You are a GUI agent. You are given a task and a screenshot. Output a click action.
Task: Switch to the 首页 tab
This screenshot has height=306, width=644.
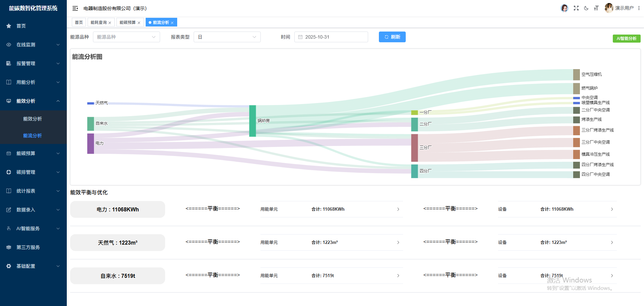(79, 22)
